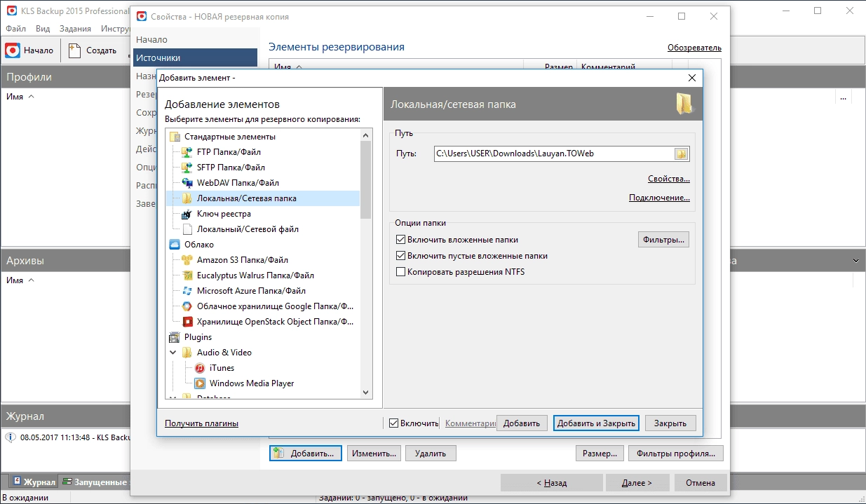Open the Вид menu
Screen dimensions: 866x504
(43, 29)
